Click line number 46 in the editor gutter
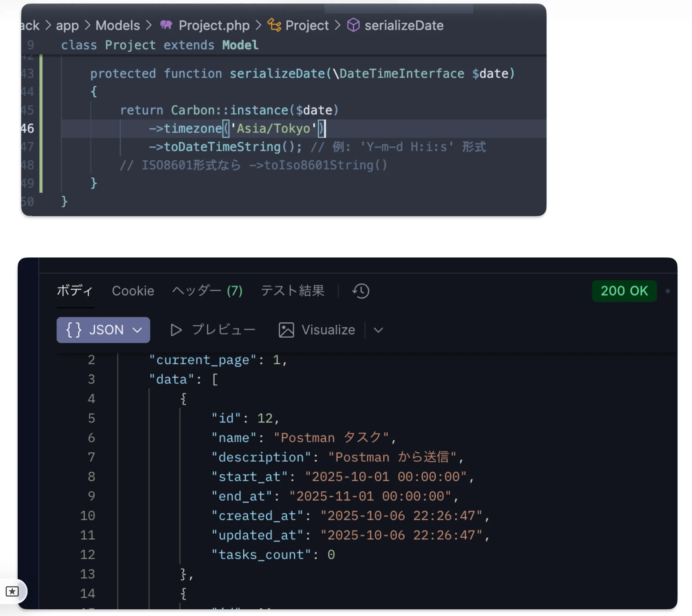 pyautogui.click(x=27, y=128)
